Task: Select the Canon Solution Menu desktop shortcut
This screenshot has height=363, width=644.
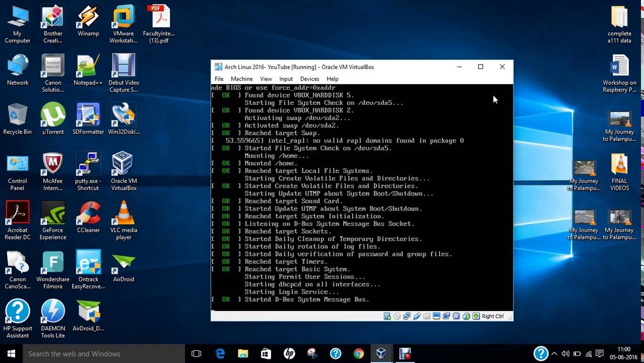Action: (53, 74)
